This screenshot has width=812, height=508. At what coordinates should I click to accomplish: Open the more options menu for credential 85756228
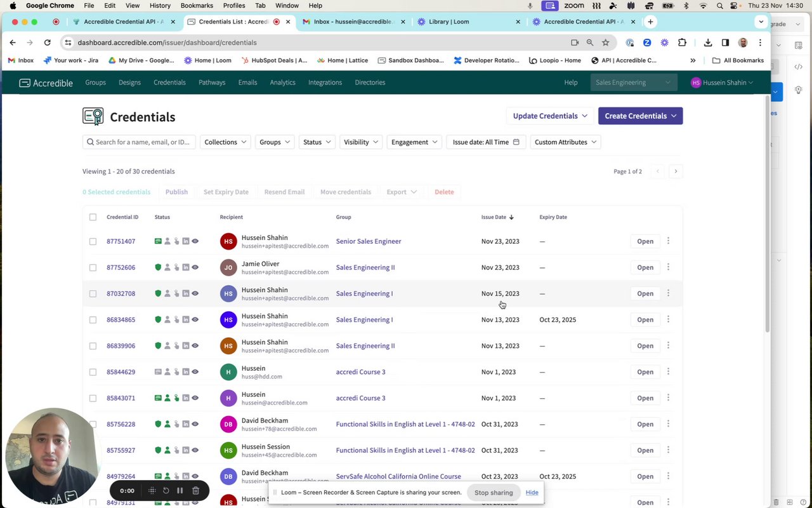coord(668,424)
